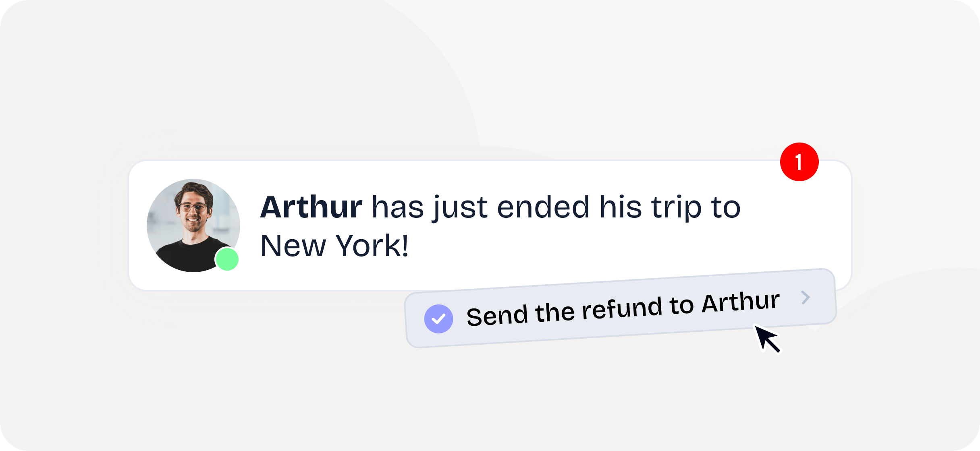Screen dimensions: 980x451
Task: Open the red notification badge showing 1
Action: [x=799, y=162]
